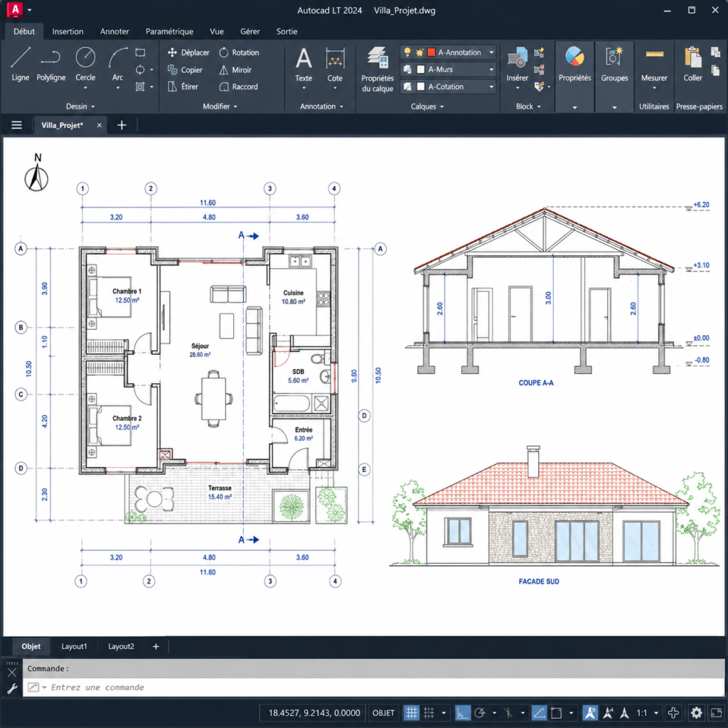The width and height of the screenshot is (728, 728).
Task: Click the rectangle tool icon in Dessin
Action: point(140,53)
